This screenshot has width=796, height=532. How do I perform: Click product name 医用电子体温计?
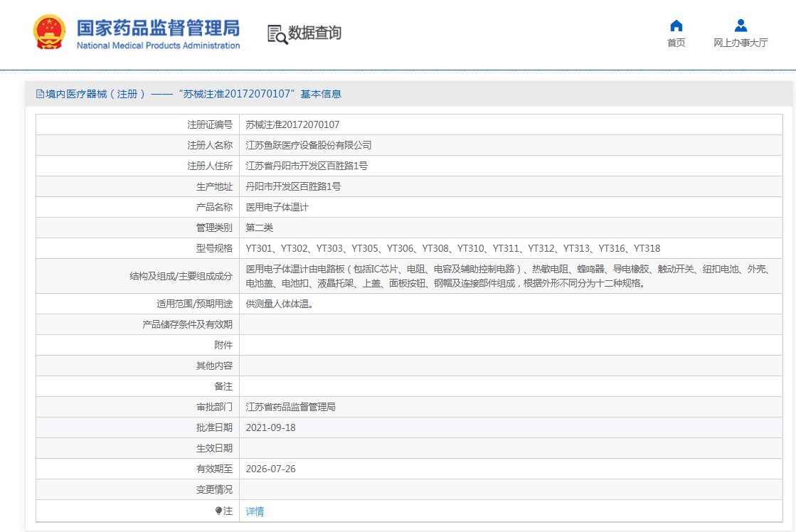pyautogui.click(x=277, y=207)
